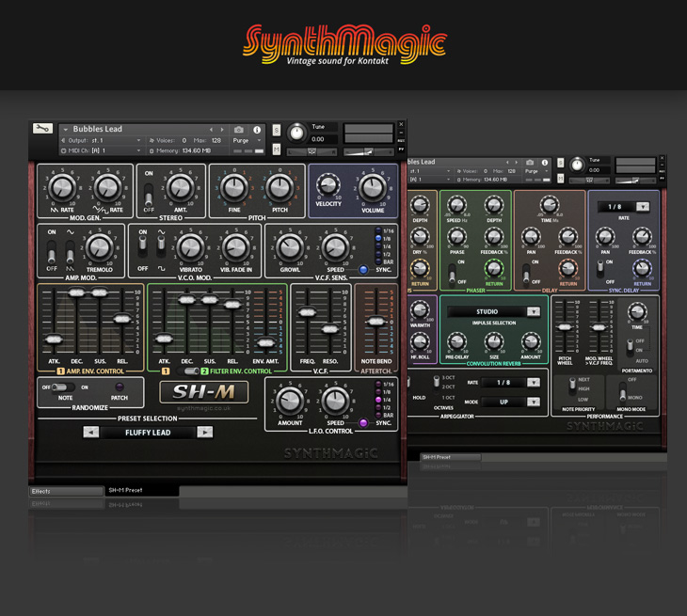Open the wrench edit icon in the front window
687x616 pixels.
tap(42, 128)
